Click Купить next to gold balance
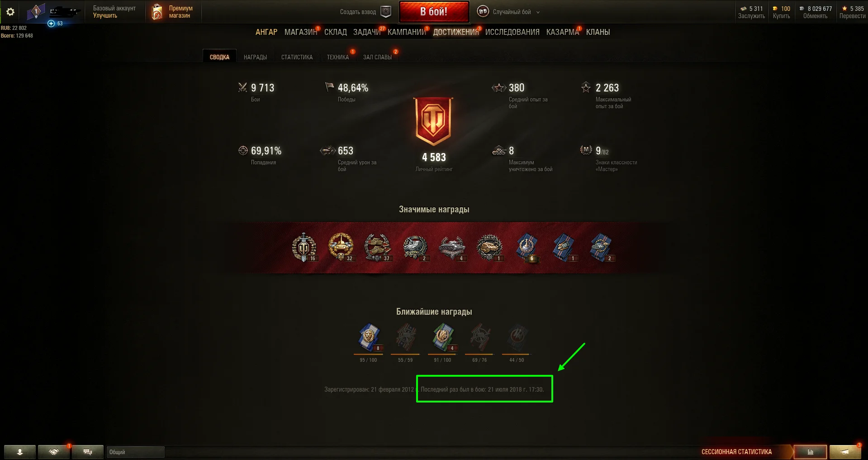The image size is (868, 460). [781, 16]
